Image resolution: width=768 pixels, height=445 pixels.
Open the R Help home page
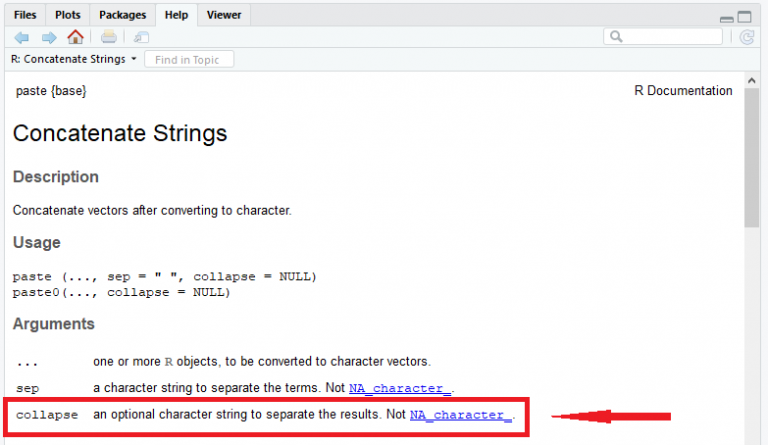(x=75, y=37)
